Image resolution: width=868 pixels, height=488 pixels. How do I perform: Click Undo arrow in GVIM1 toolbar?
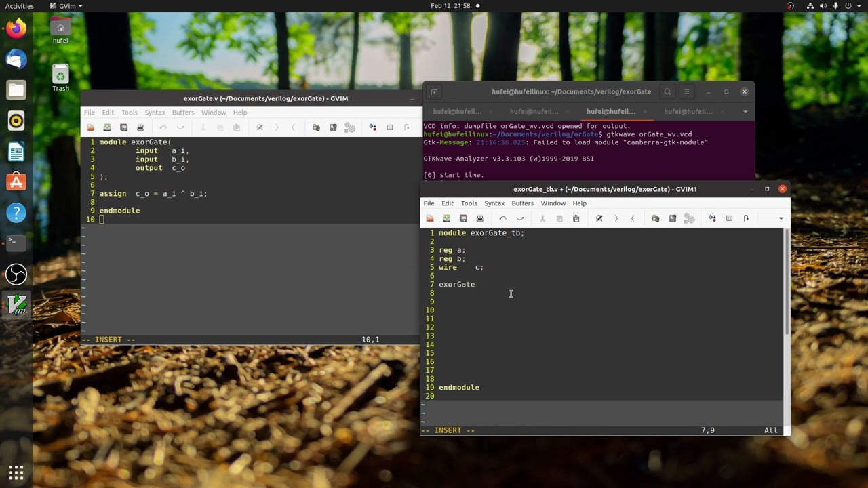pos(503,218)
